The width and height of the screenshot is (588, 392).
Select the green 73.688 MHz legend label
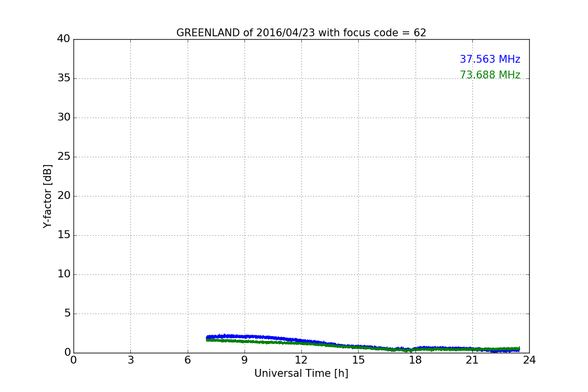[x=490, y=75]
